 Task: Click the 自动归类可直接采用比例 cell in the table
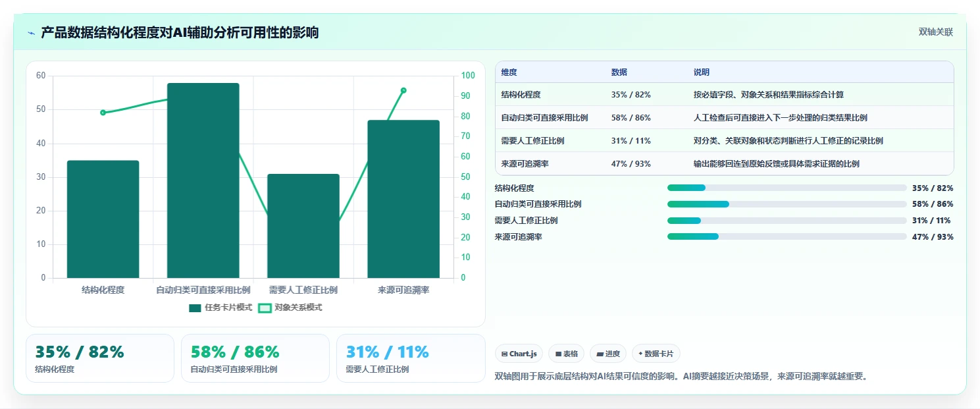[544, 118]
